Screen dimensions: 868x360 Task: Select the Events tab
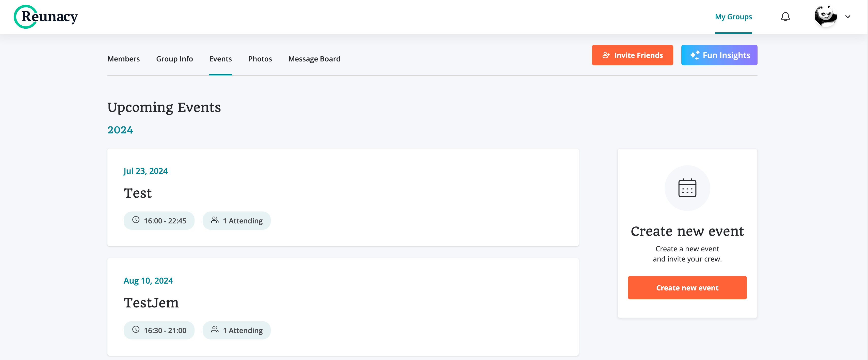[220, 59]
